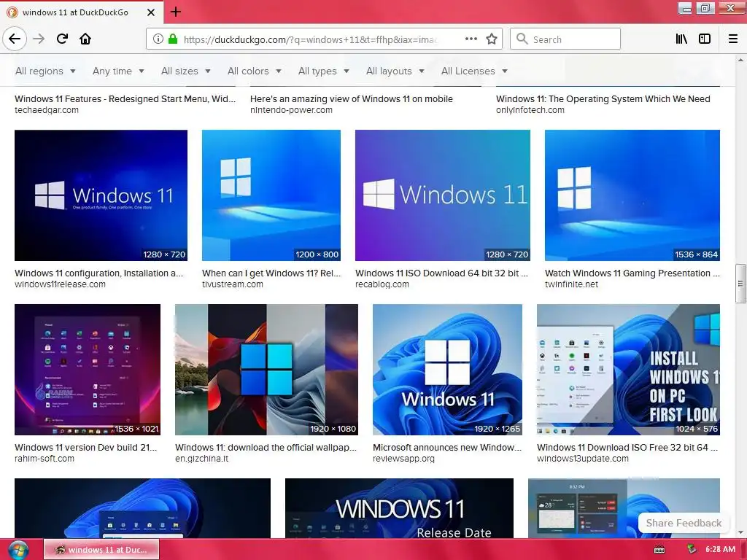Open the browser home page
This screenshot has height=560, width=747.
[x=85, y=39]
